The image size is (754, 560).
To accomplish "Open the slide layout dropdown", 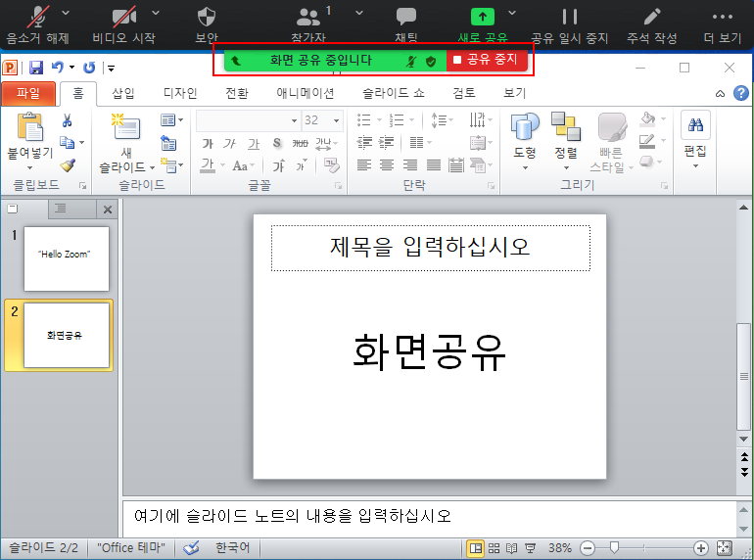I will [171, 120].
